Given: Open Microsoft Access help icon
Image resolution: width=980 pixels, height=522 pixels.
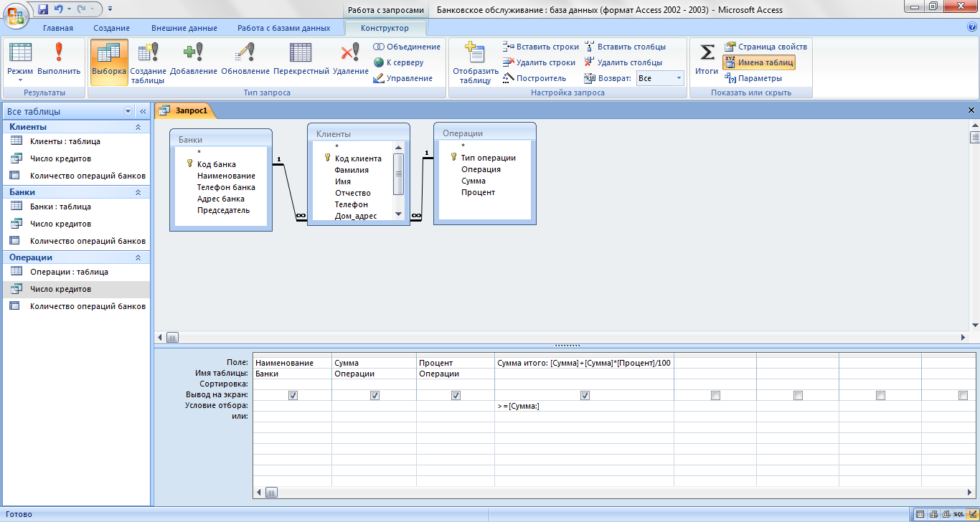Looking at the screenshot, I should pos(972,27).
